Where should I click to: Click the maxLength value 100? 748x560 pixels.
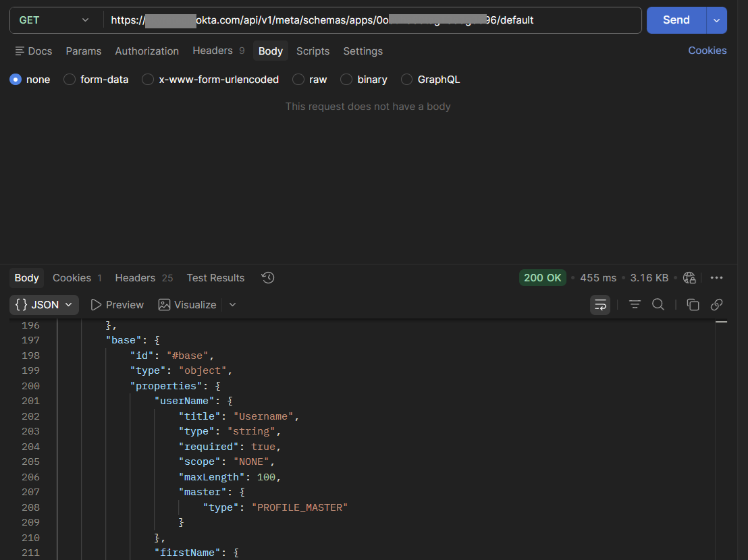266,477
